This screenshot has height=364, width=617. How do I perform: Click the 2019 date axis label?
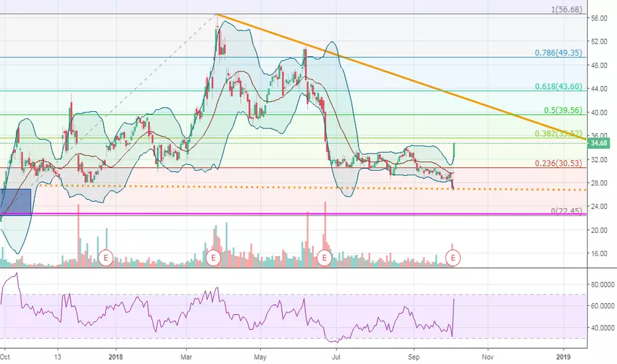pyautogui.click(x=563, y=357)
